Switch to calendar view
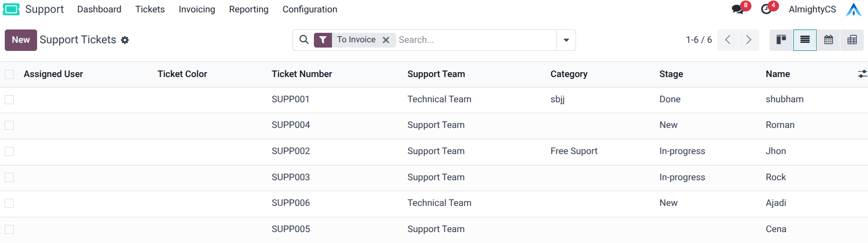This screenshot has width=868, height=243. coord(829,40)
